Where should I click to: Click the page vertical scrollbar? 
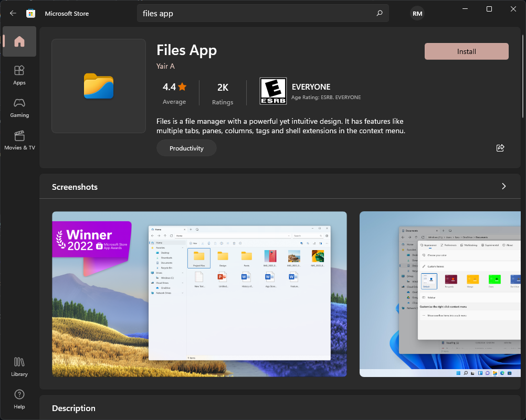click(x=523, y=77)
